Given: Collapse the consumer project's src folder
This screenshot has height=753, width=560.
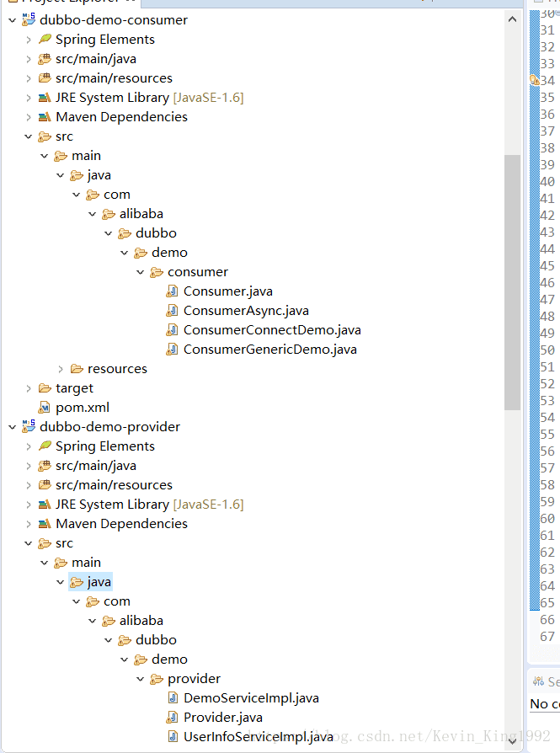Looking at the screenshot, I should [29, 136].
